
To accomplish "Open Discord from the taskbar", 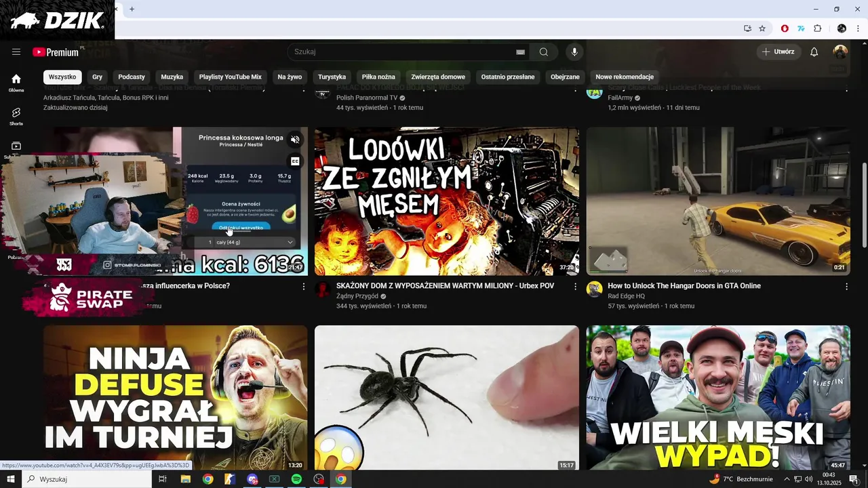I will tap(252, 479).
